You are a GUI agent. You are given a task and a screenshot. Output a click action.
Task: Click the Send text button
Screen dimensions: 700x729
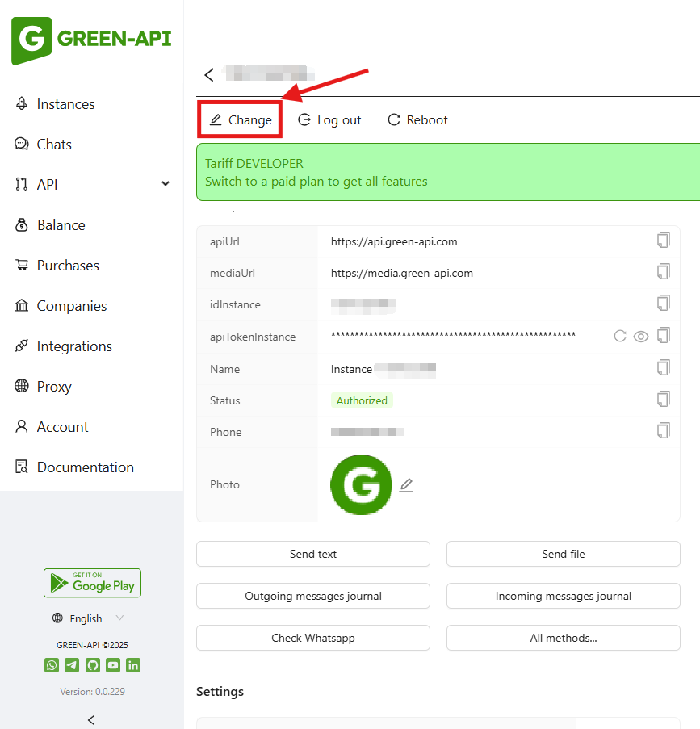[313, 554]
